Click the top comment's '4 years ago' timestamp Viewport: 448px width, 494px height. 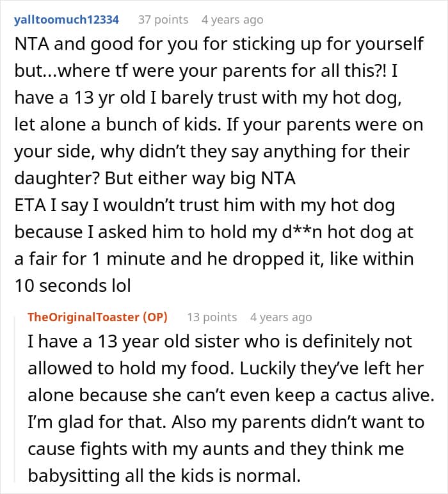232,20
